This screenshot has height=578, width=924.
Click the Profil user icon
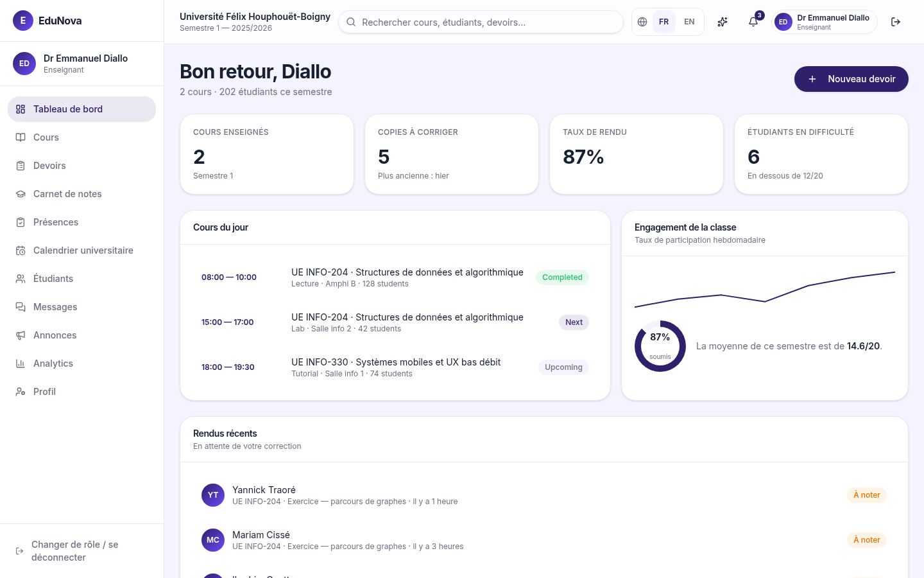click(21, 392)
